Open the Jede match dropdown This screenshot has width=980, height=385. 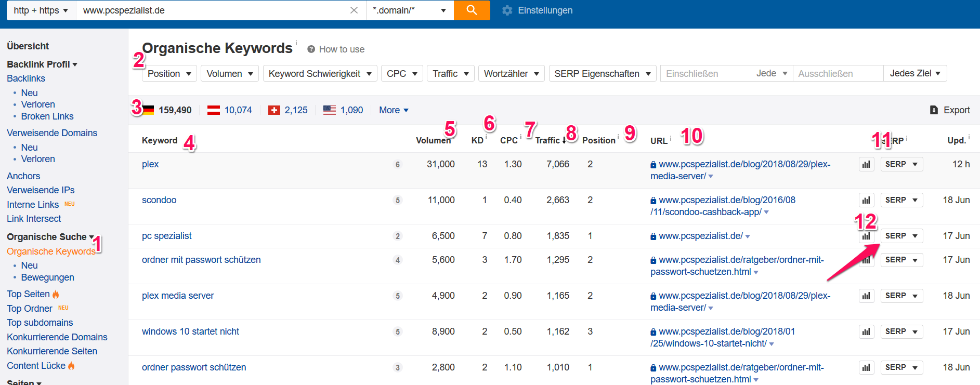point(772,74)
